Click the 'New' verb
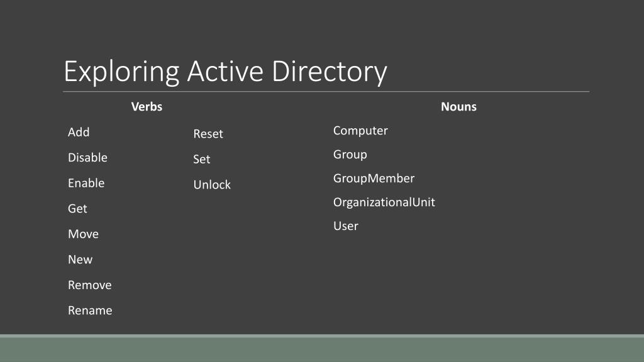The width and height of the screenshot is (644, 362). (80, 260)
